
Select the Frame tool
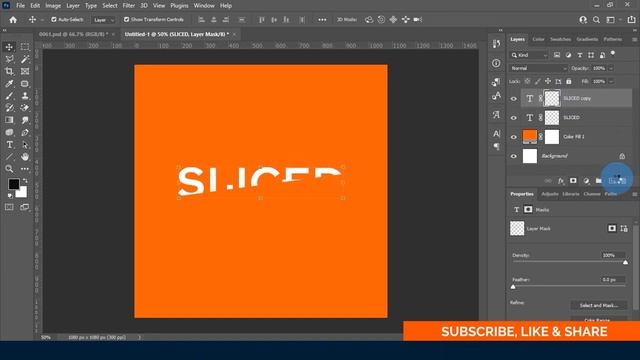click(x=25, y=71)
